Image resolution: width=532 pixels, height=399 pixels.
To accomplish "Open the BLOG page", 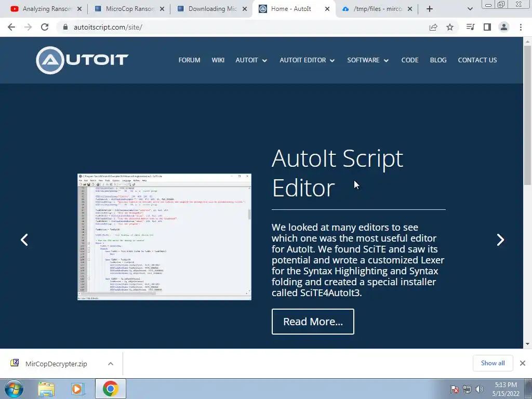I will pyautogui.click(x=438, y=60).
